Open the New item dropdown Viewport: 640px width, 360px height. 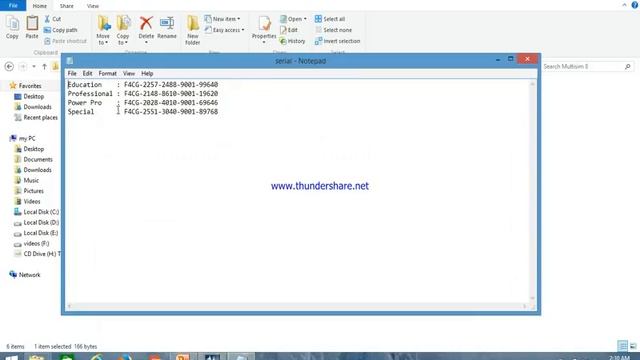pyautogui.click(x=222, y=19)
